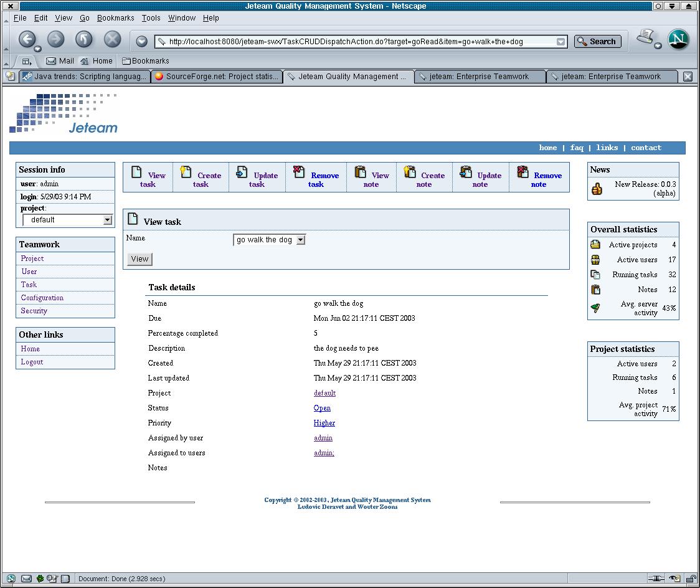Click the Update task icon

pyautogui.click(x=242, y=173)
